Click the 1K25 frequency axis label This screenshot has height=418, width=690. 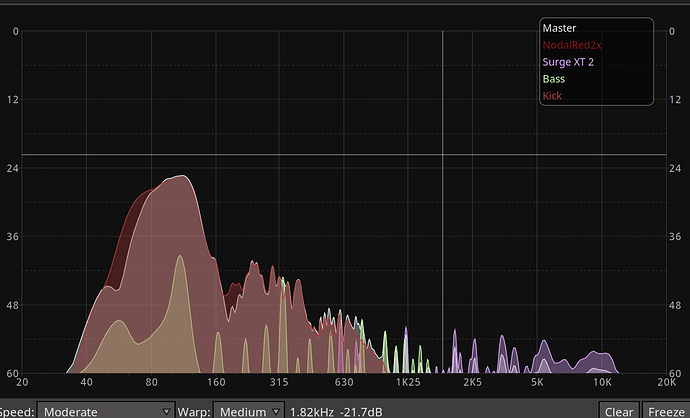click(x=407, y=383)
